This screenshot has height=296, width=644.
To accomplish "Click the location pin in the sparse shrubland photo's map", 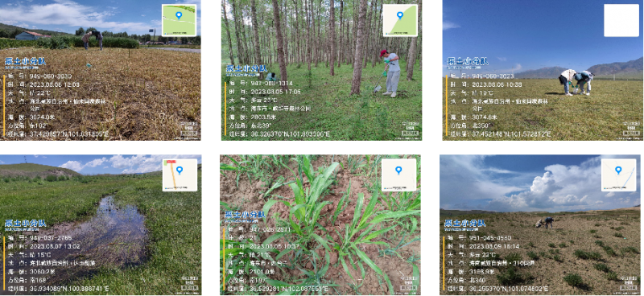I will [618, 171].
